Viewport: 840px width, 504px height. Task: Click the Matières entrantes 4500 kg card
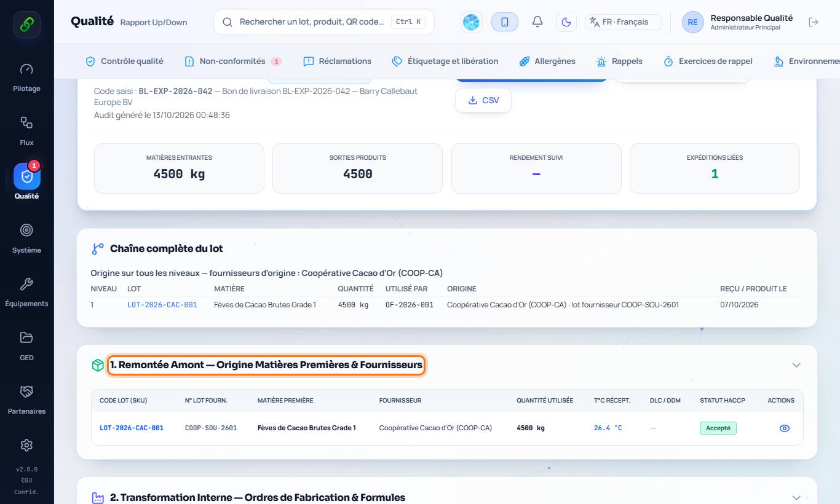tap(179, 168)
